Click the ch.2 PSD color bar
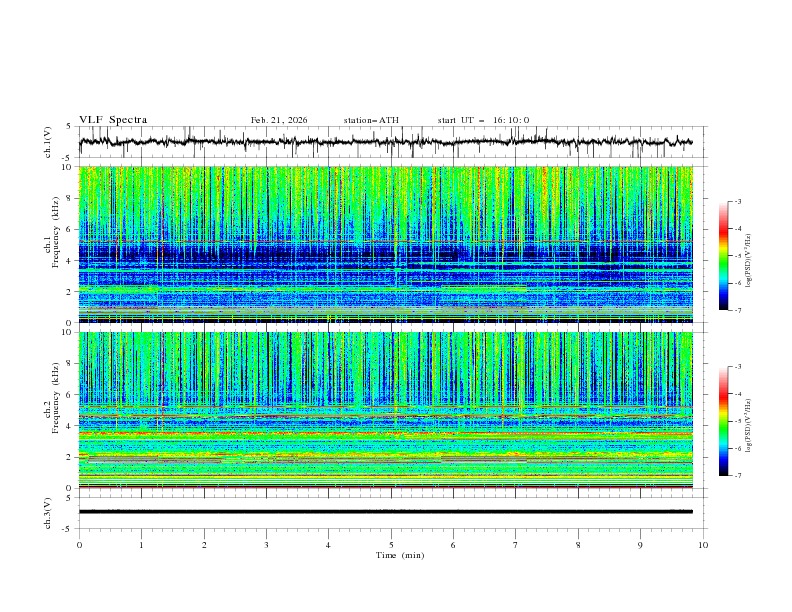This screenshot has width=792, height=612. click(723, 421)
